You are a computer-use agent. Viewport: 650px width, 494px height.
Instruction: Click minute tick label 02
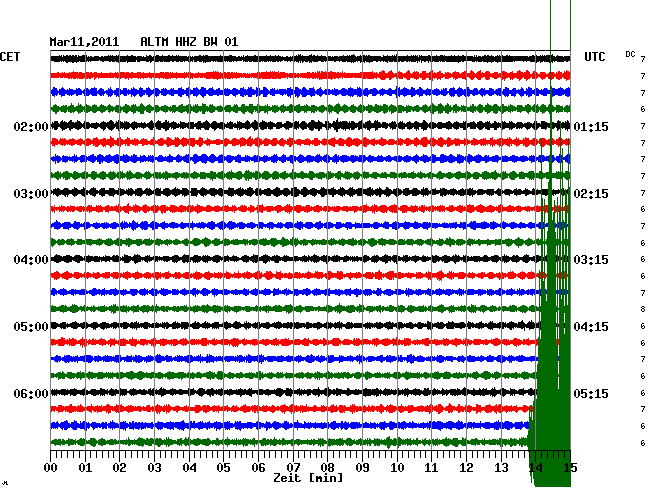(119, 468)
